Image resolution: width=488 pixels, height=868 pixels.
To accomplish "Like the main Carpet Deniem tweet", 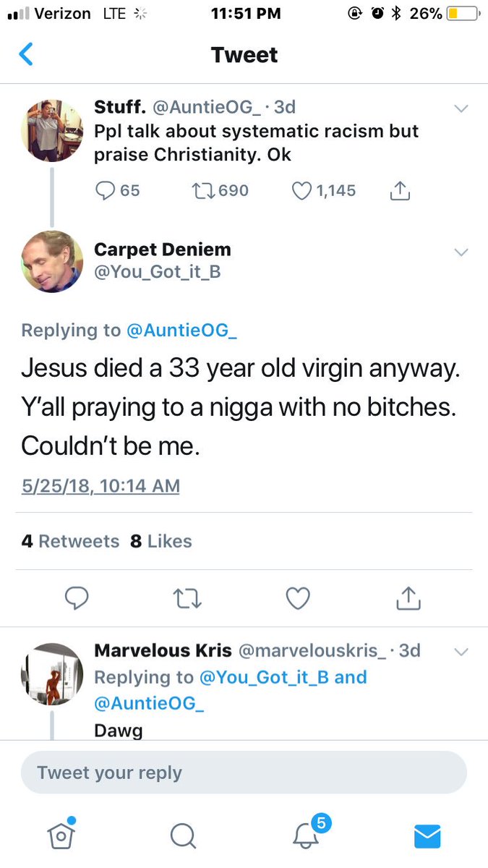I will pyautogui.click(x=298, y=598).
